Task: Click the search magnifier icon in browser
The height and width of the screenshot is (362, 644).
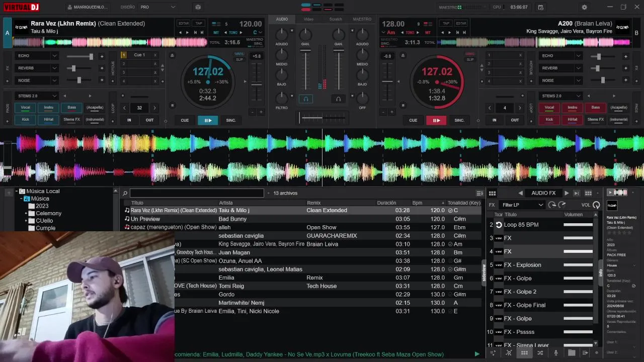Action: tap(125, 193)
